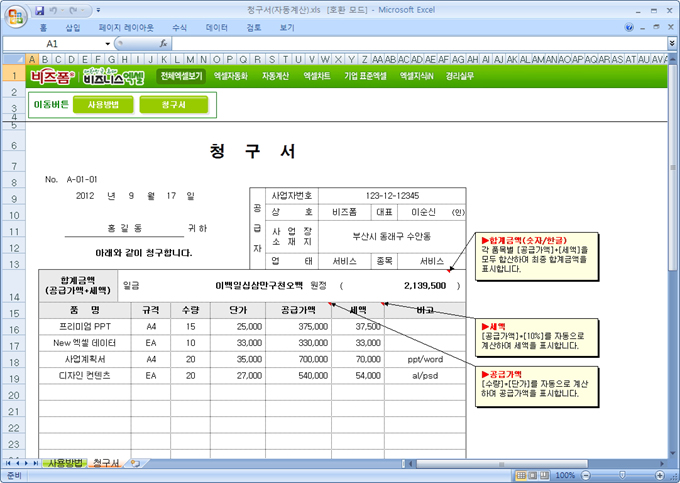Viewport: 680px width, 483px height.
Task: Click the insert function fx icon
Action: tap(163, 44)
